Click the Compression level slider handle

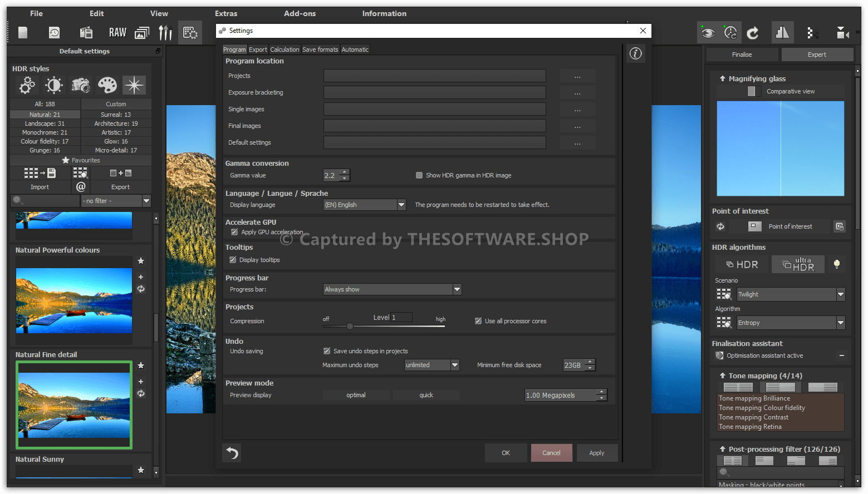tap(350, 326)
